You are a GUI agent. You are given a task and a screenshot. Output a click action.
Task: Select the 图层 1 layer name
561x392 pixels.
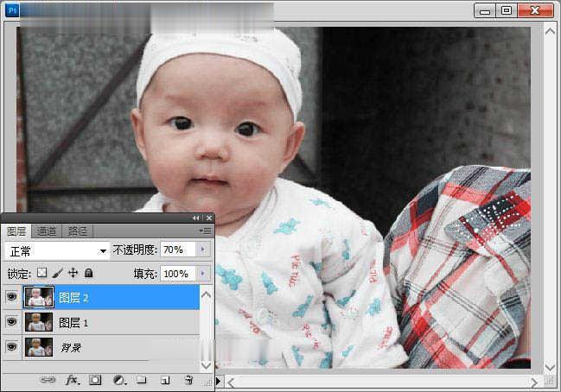[x=73, y=323]
